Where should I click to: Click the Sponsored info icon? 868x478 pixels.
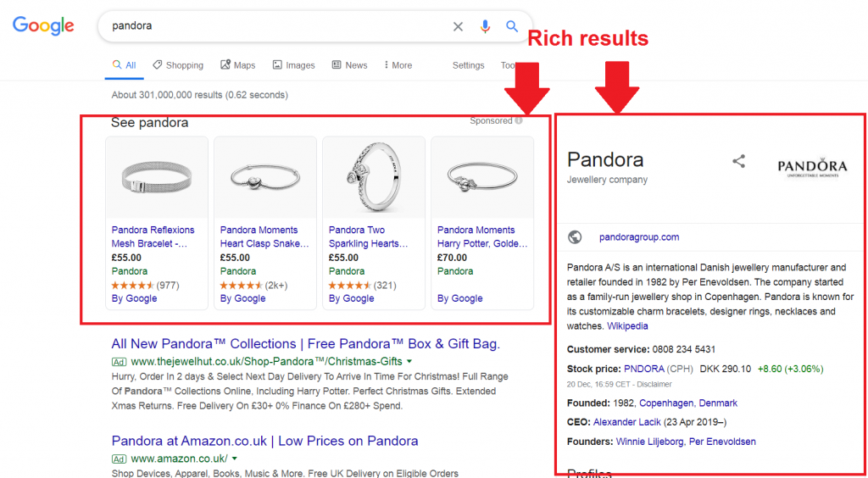pyautogui.click(x=519, y=121)
